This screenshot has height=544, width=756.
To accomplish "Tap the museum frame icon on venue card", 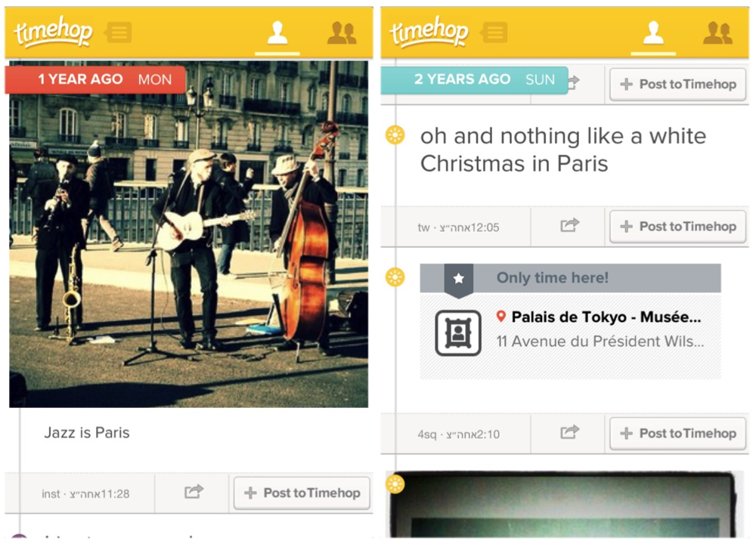I will click(x=458, y=333).
